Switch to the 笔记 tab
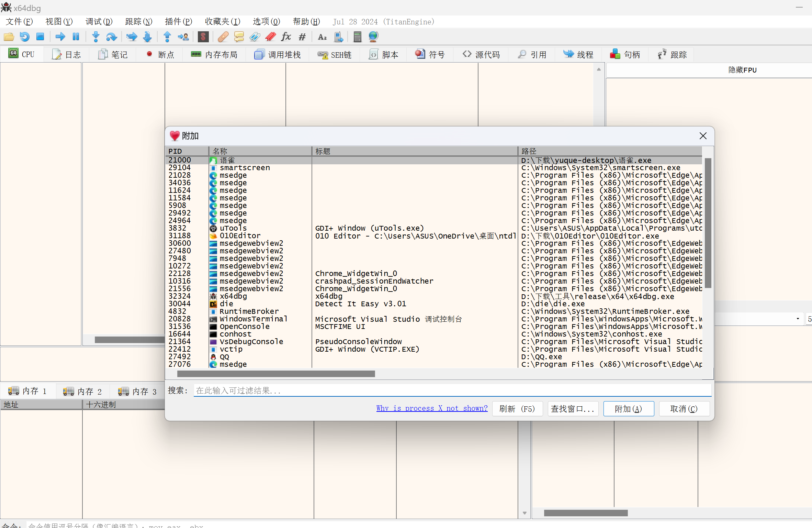The width and height of the screenshot is (812, 528). click(113, 54)
